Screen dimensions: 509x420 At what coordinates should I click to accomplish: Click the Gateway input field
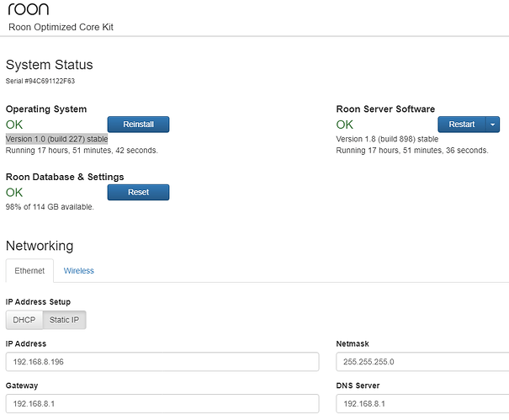(162, 403)
